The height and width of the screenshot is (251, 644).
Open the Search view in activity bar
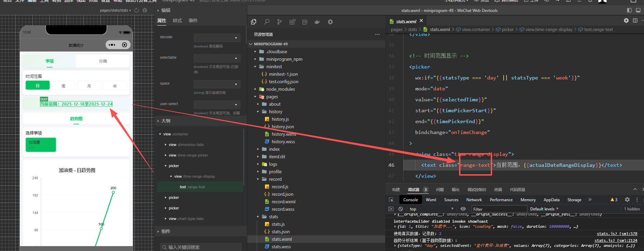coord(267,22)
